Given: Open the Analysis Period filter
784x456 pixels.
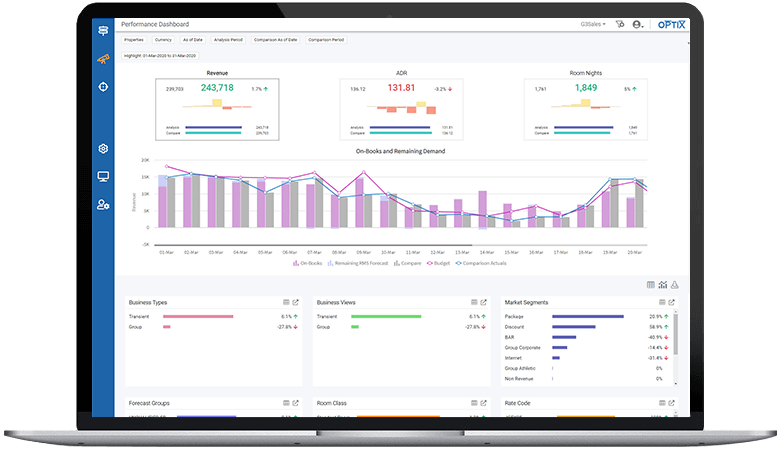Looking at the screenshot, I should 228,40.
